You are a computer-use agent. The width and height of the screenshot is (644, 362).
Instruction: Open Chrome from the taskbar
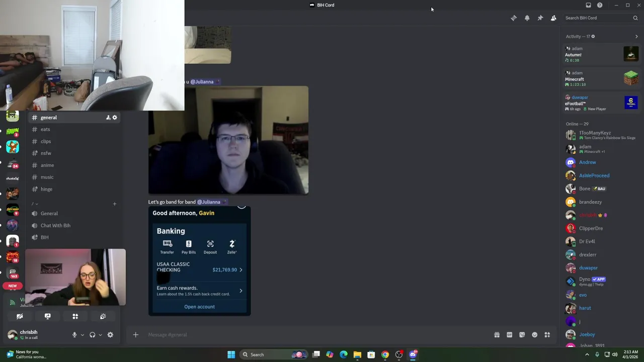coord(385,354)
